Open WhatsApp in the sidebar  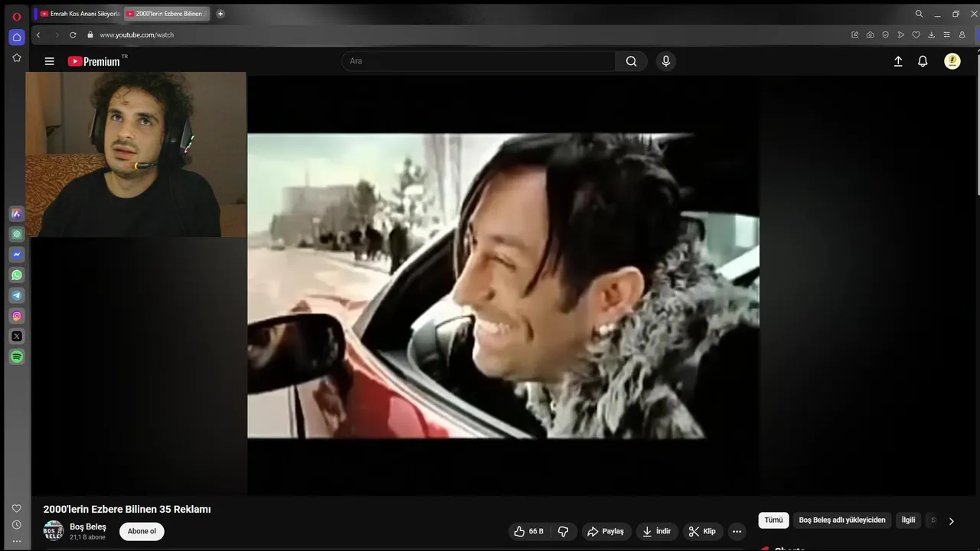click(17, 275)
